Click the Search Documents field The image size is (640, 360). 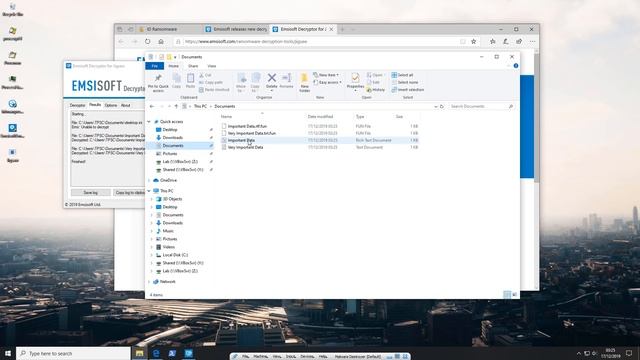[481, 107]
